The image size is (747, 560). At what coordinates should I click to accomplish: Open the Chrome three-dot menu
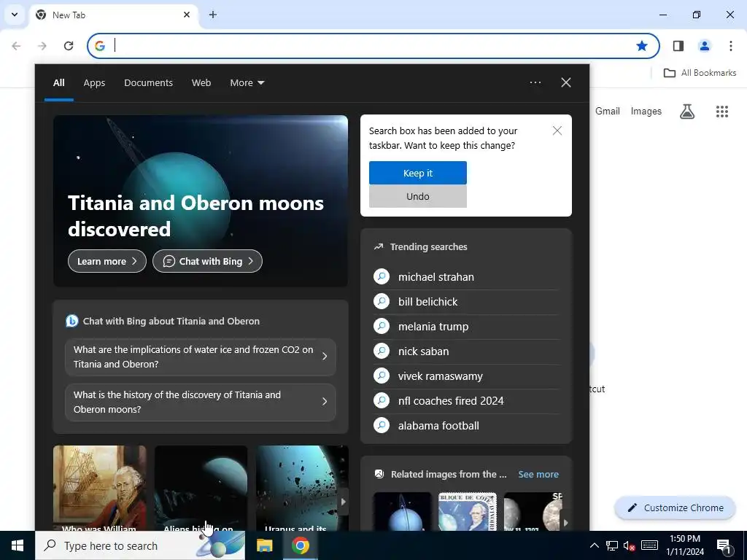[x=730, y=46]
